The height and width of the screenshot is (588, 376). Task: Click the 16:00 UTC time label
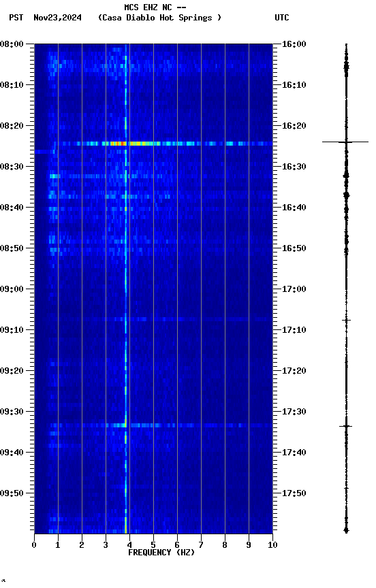click(294, 44)
